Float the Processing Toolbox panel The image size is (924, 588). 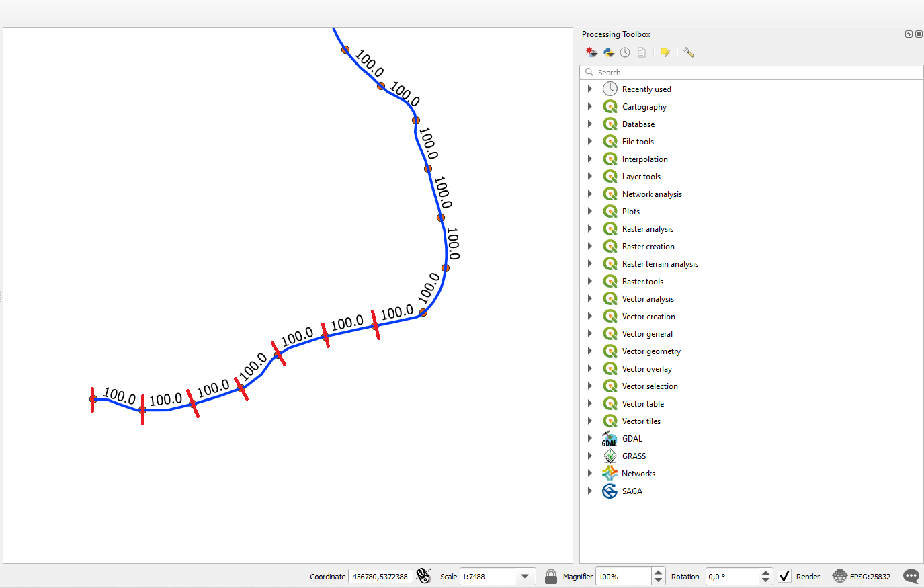click(909, 34)
